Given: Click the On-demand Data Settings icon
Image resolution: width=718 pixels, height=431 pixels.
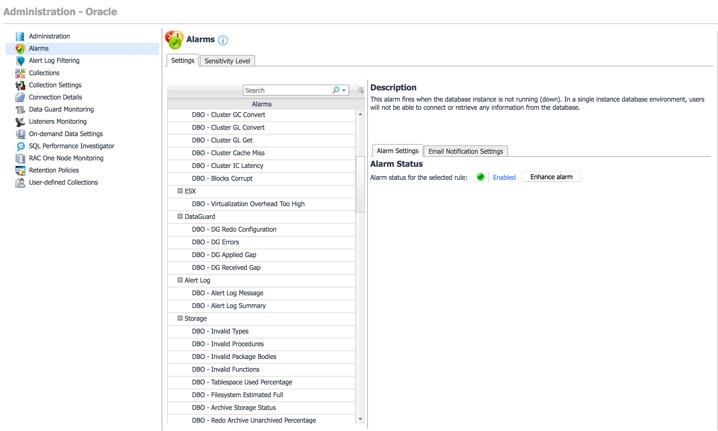Looking at the screenshot, I should (x=20, y=134).
